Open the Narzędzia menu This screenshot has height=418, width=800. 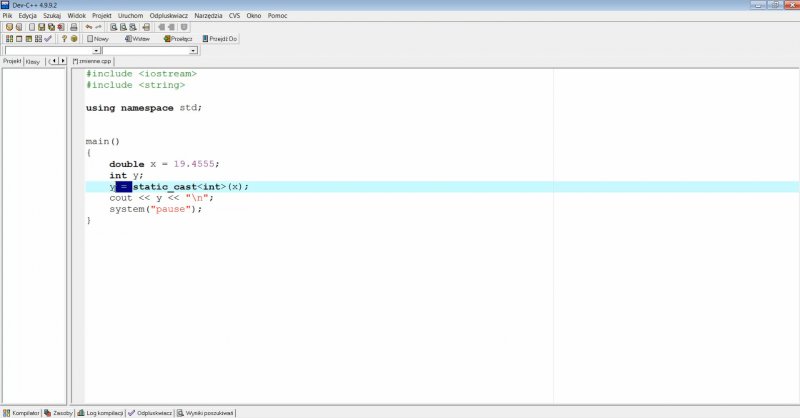tap(208, 16)
